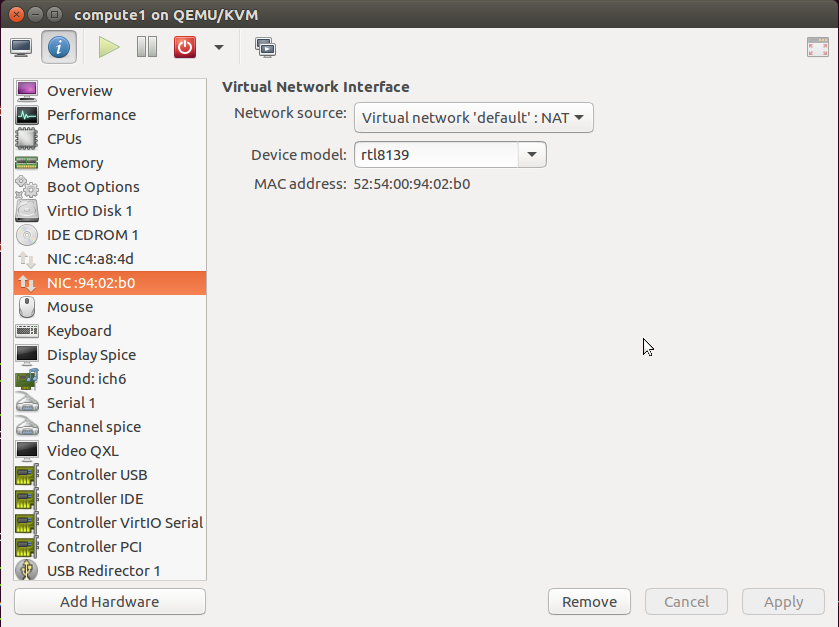
Task: Minimize the compute1 window
Action: (x=35, y=14)
